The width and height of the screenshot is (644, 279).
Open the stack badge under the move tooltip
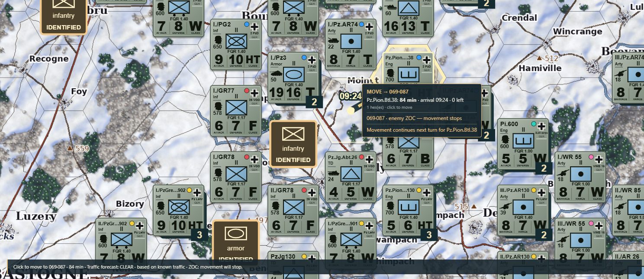(486, 135)
